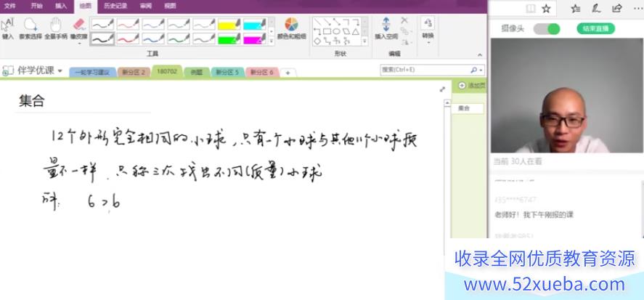Add a new section with plus tab
The width and height of the screenshot is (644, 300).
click(288, 73)
